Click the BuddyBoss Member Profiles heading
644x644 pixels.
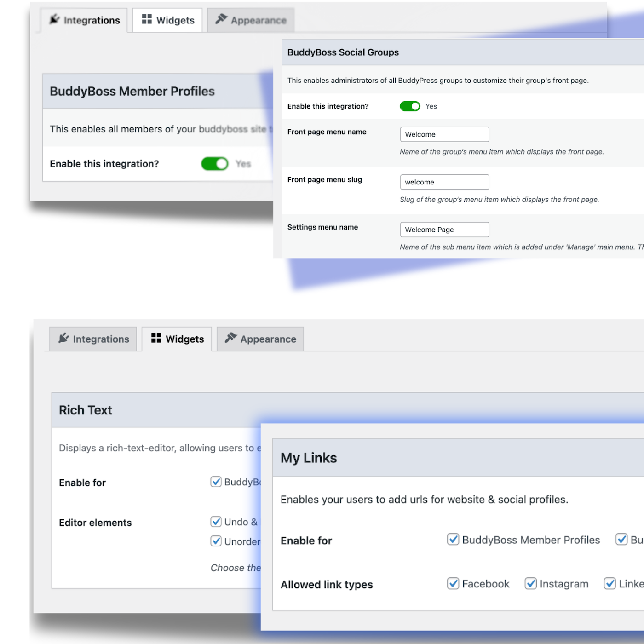132,91
